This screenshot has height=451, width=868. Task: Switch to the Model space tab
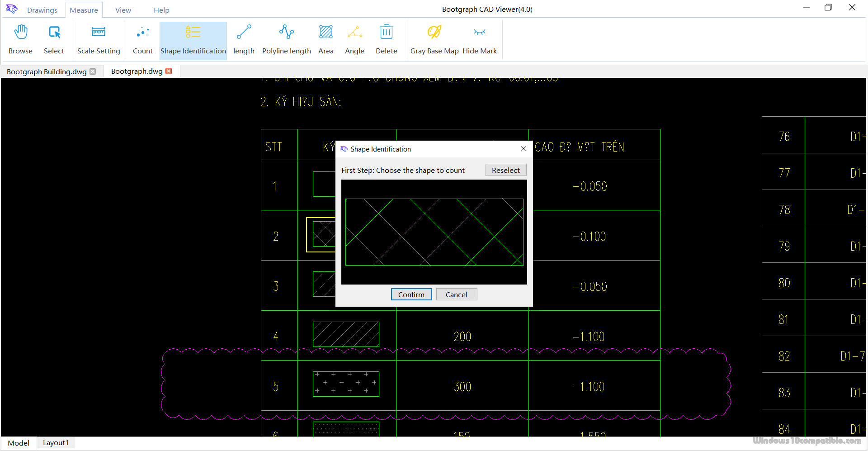coord(19,443)
